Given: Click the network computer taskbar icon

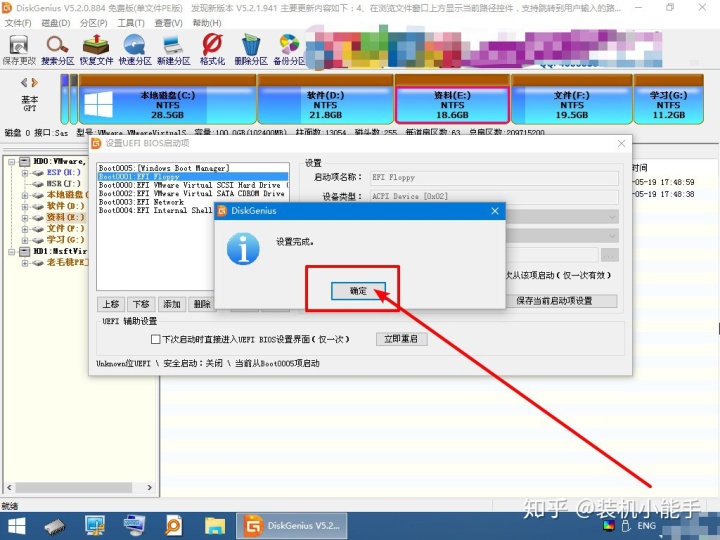Looking at the screenshot, I should 135,526.
